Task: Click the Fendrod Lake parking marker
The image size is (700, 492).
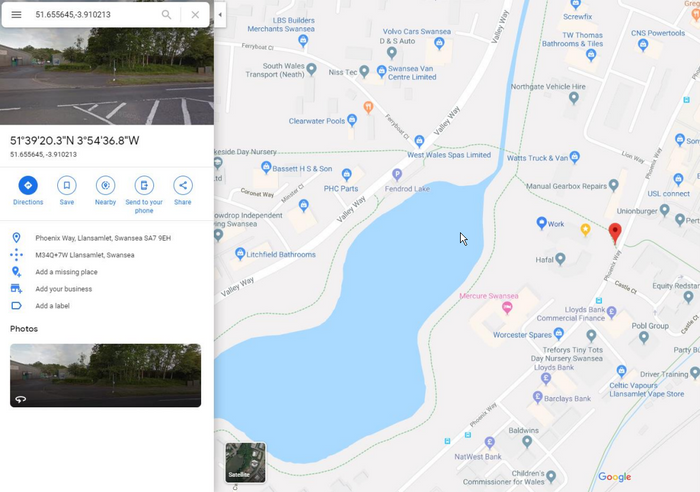Action: click(397, 175)
